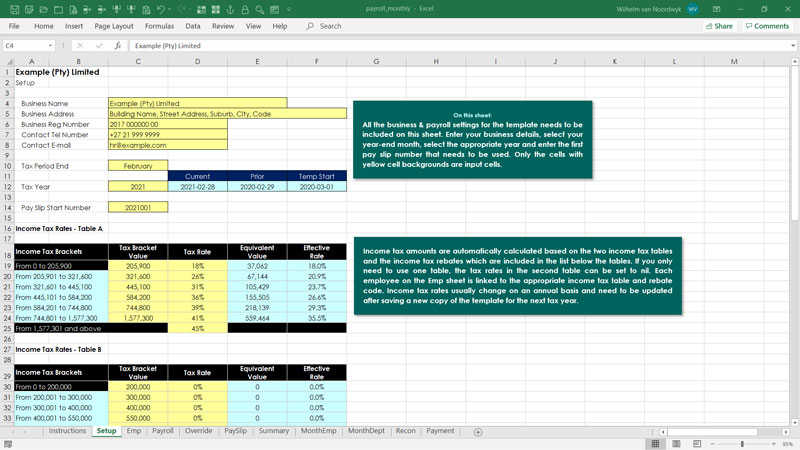800x450 pixels.
Task: Switch to the PaySlip sheet tab
Action: (235, 431)
